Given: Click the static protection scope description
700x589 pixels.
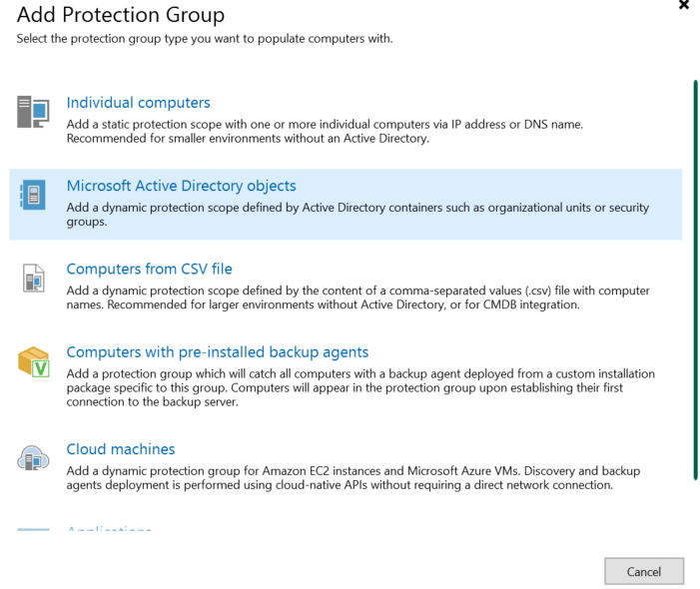Looking at the screenshot, I should 325,131.
